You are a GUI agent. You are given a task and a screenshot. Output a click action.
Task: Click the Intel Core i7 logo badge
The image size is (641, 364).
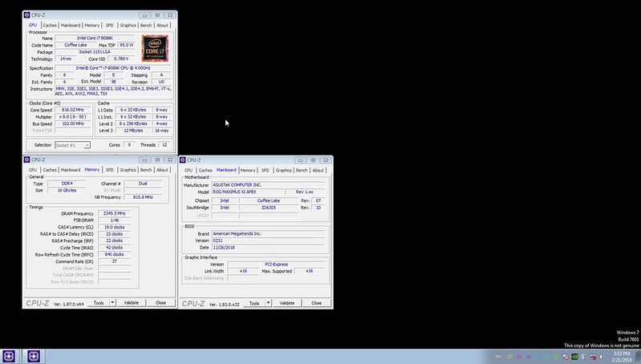(155, 48)
